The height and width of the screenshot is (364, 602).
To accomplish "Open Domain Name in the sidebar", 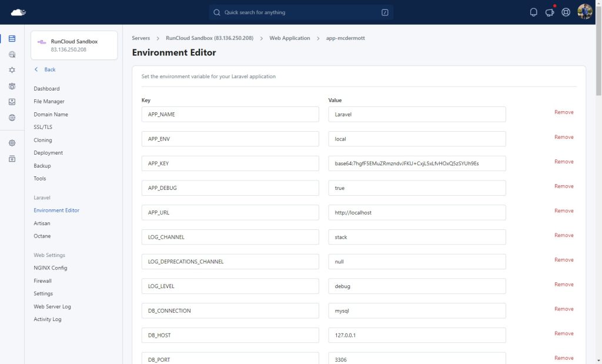I will 51,115.
